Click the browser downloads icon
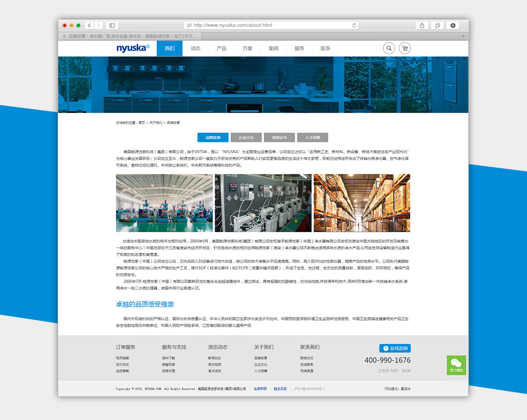The width and height of the screenshot is (527, 420). coord(453,25)
